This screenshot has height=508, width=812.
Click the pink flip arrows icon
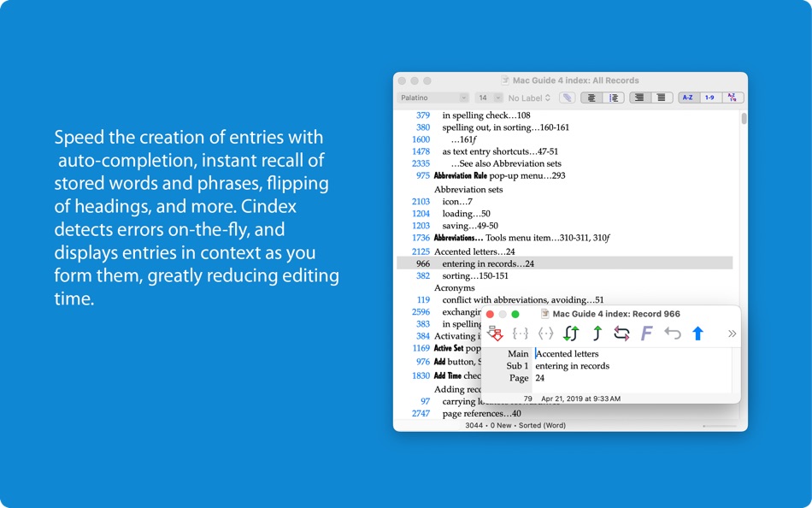(x=621, y=334)
